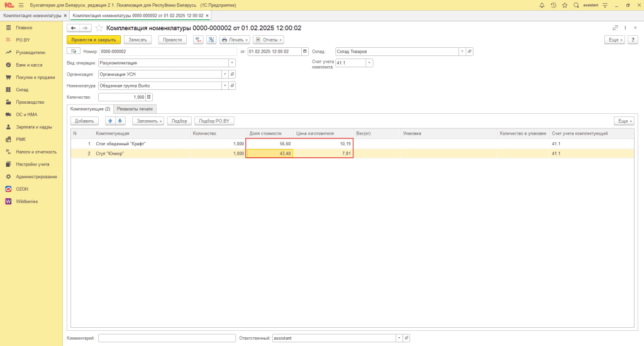
Task: Open OZON section in sidebar
Action: (22, 189)
